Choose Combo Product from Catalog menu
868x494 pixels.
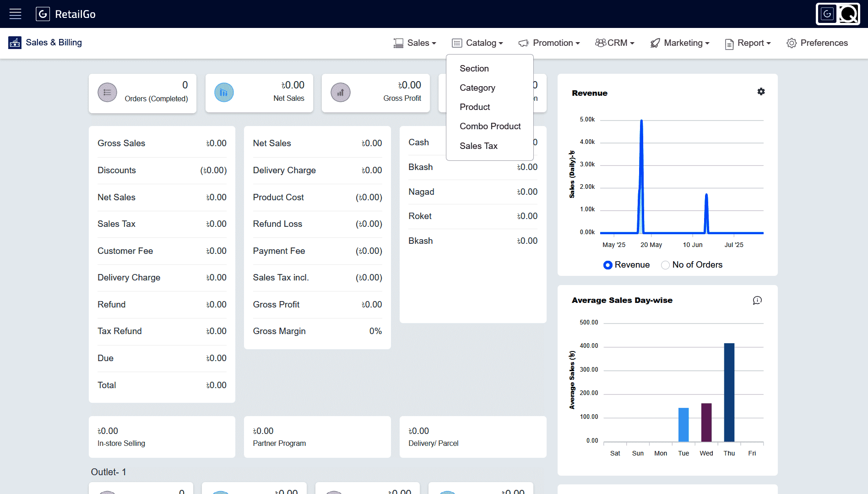coord(490,126)
